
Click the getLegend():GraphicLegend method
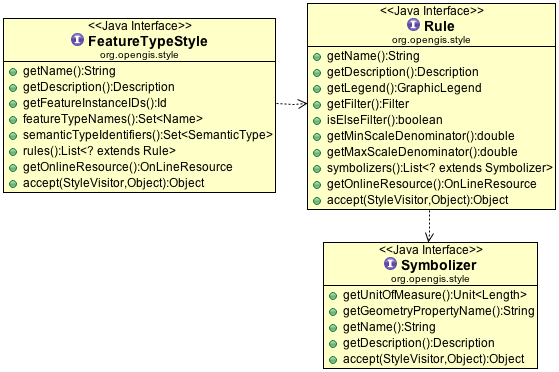tap(404, 88)
